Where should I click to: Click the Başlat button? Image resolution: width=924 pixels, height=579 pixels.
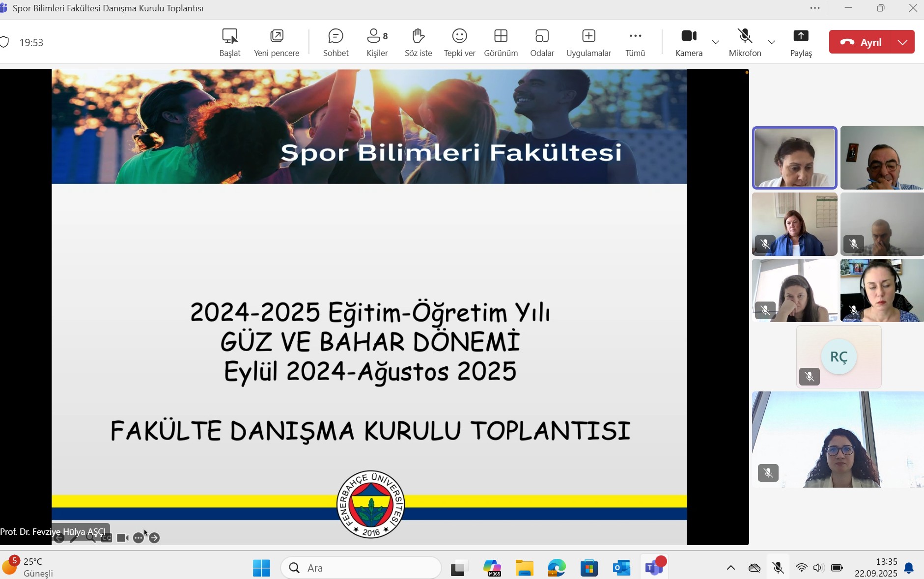230,42
